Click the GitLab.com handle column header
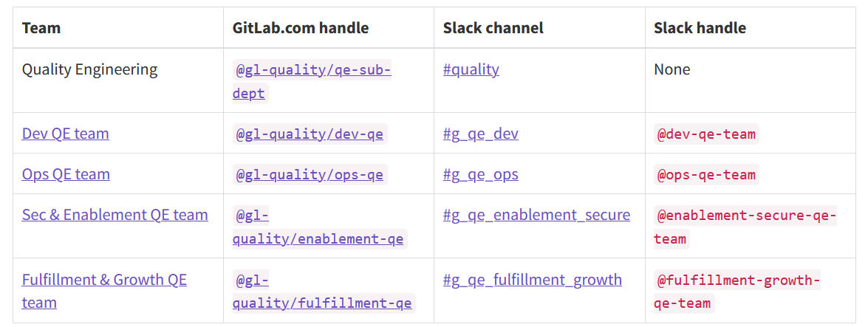 point(301,27)
